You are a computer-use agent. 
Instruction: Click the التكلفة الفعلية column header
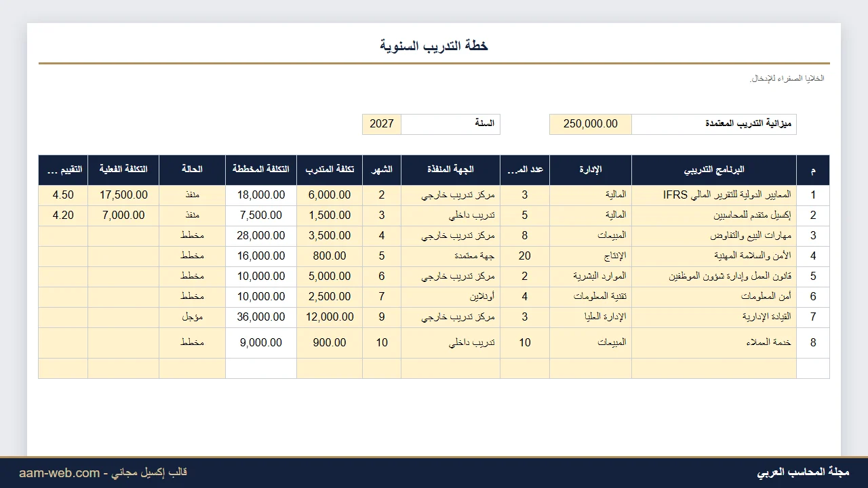click(123, 170)
